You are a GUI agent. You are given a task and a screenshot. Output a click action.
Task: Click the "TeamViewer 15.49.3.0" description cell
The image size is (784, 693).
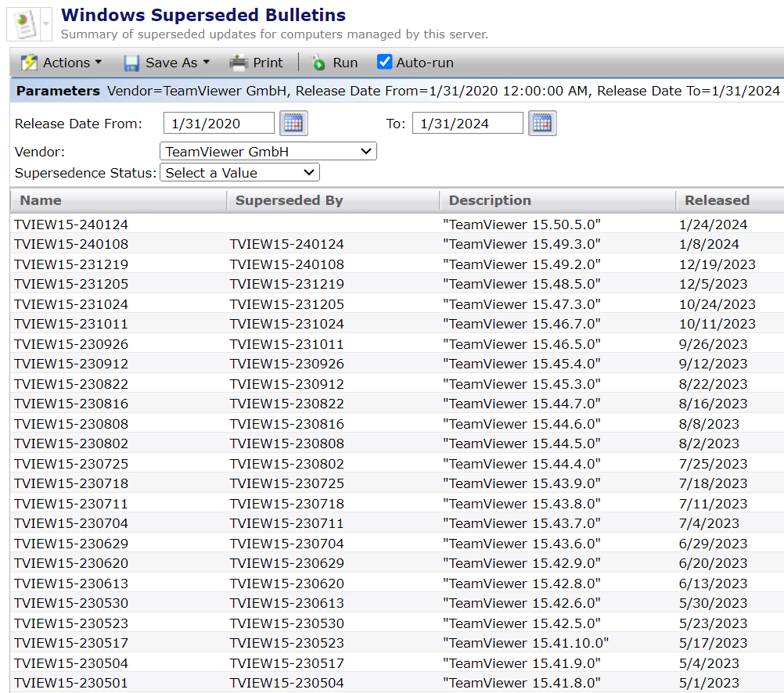point(522,244)
